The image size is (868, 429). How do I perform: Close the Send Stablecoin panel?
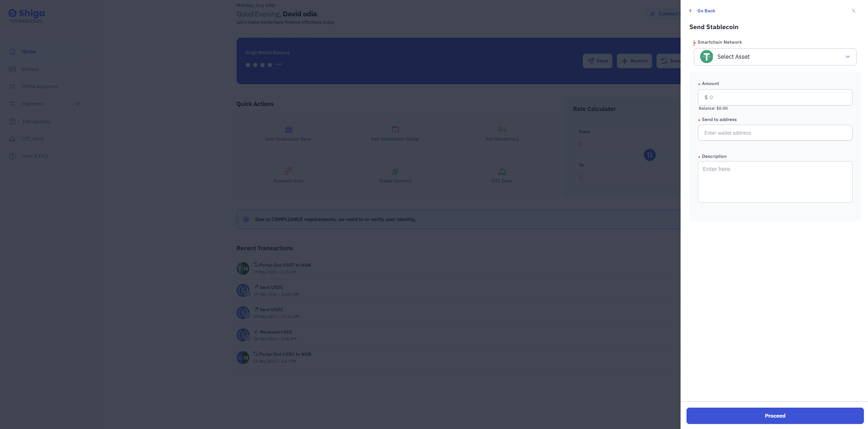[x=853, y=11]
